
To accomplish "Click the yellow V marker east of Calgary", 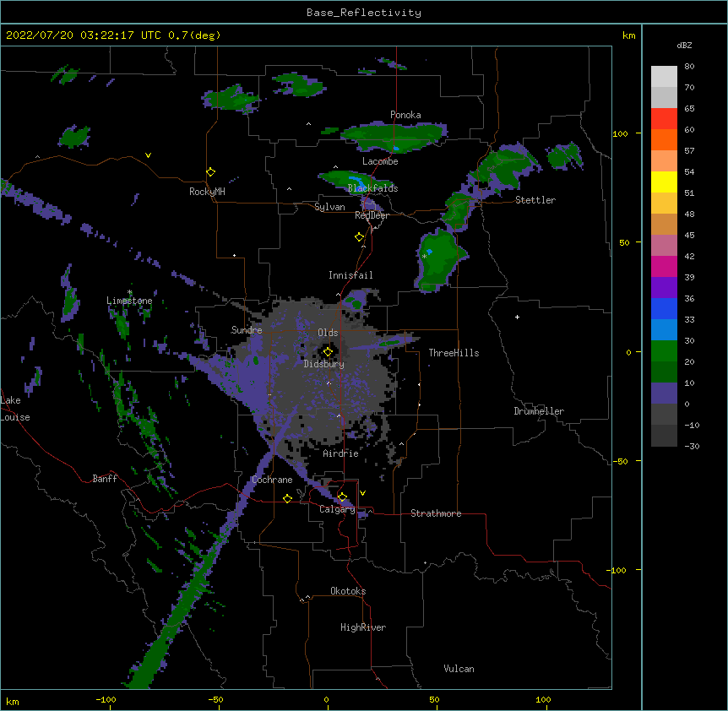I will click(362, 493).
